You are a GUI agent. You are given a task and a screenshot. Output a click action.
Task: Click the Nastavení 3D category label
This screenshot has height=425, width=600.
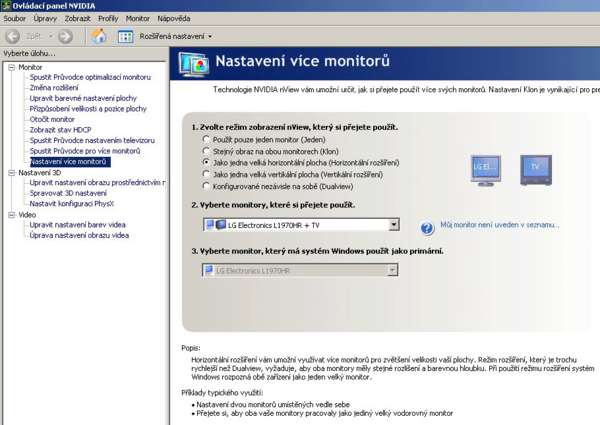39,173
